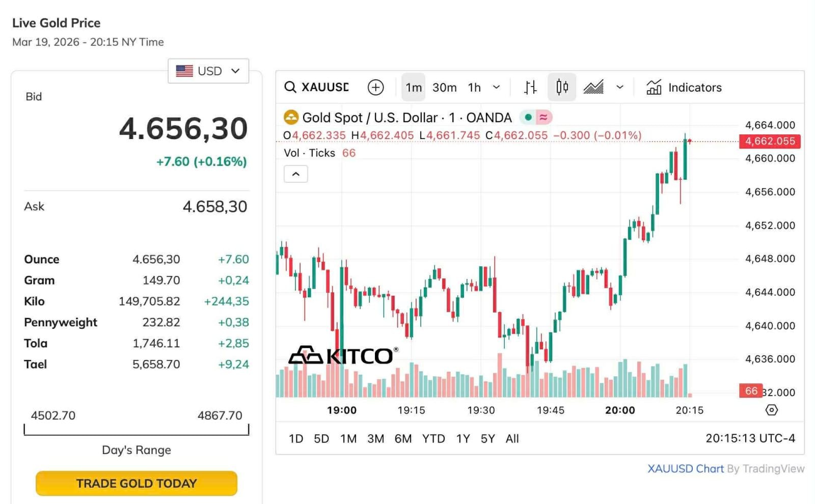Image resolution: width=815 pixels, height=504 pixels.
Task: Toggle the pink data mode indicator
Action: click(544, 118)
